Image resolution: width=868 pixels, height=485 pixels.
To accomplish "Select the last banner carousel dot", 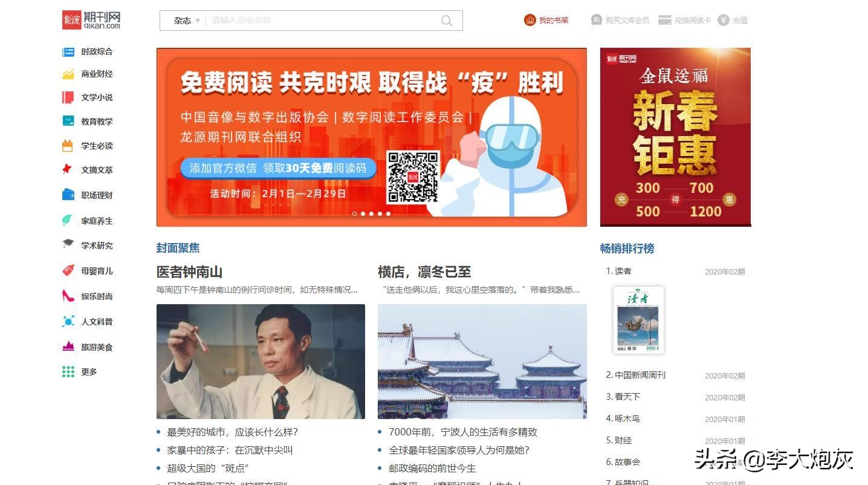I will 389,213.
